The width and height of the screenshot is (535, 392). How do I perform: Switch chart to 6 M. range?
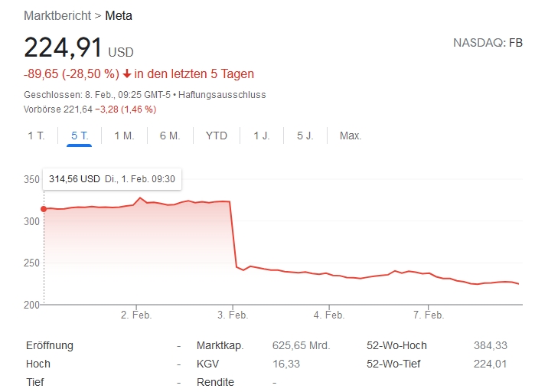tap(170, 136)
